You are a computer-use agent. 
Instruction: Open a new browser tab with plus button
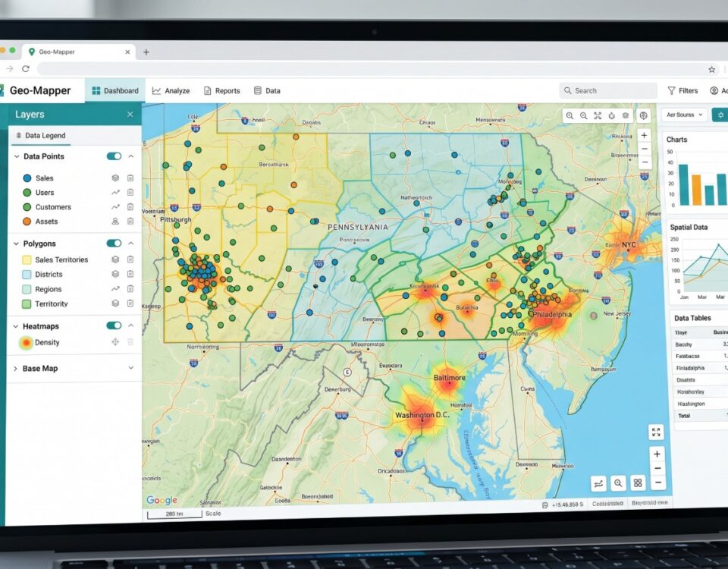[x=146, y=52]
